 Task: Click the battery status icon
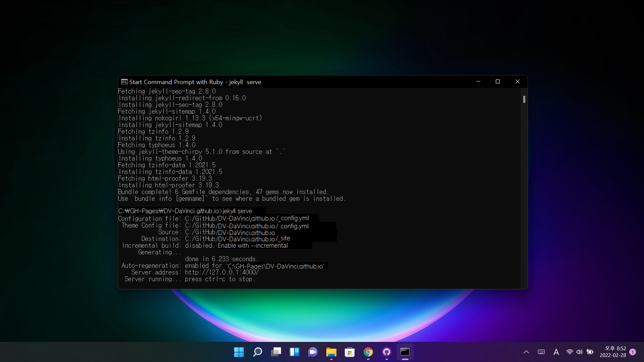point(590,352)
